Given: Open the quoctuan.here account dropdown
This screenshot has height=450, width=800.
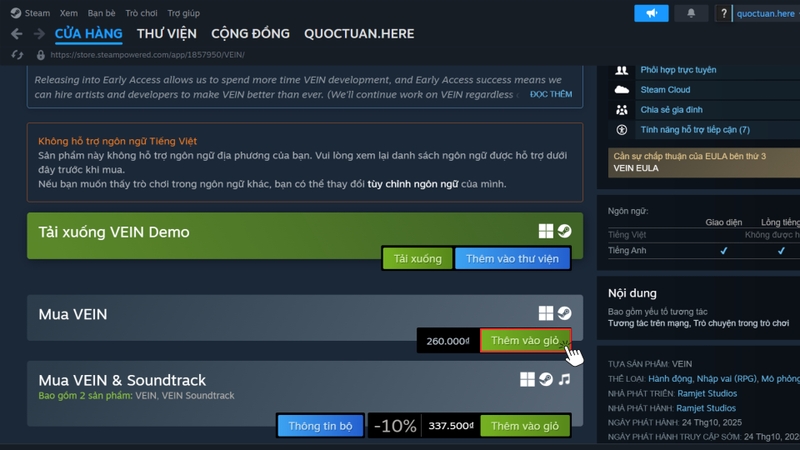Looking at the screenshot, I should tap(766, 14).
